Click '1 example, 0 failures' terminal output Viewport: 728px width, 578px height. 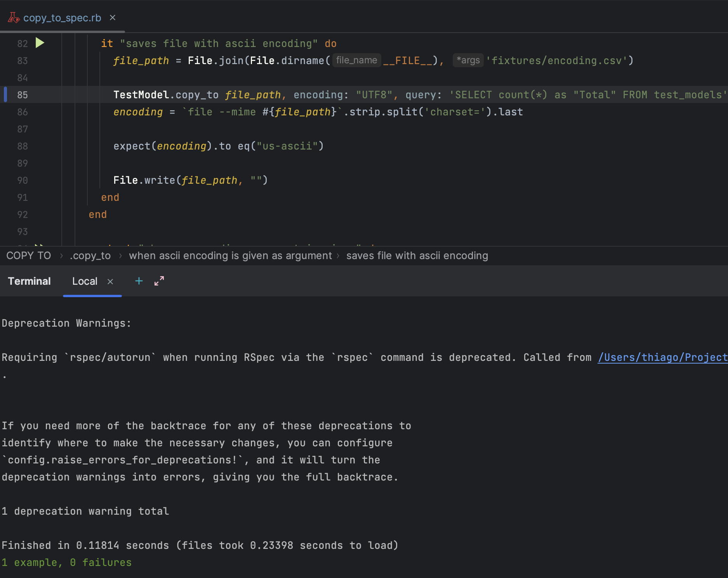[67, 562]
